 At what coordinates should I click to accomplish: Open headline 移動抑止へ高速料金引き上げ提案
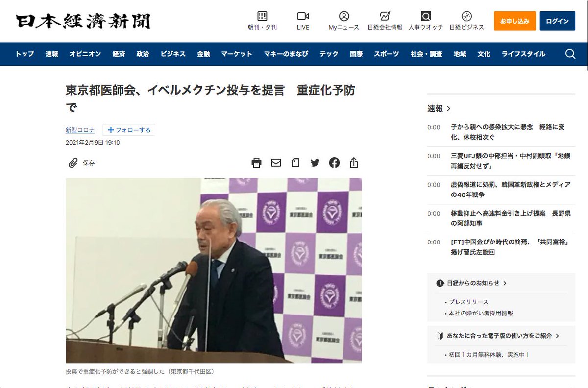[511, 218]
